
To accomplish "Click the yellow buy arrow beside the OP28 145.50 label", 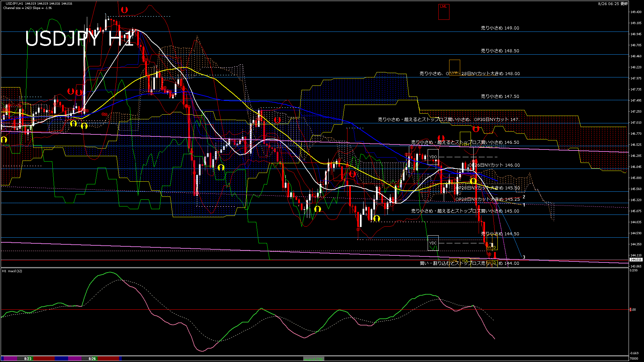I will point(473,181).
